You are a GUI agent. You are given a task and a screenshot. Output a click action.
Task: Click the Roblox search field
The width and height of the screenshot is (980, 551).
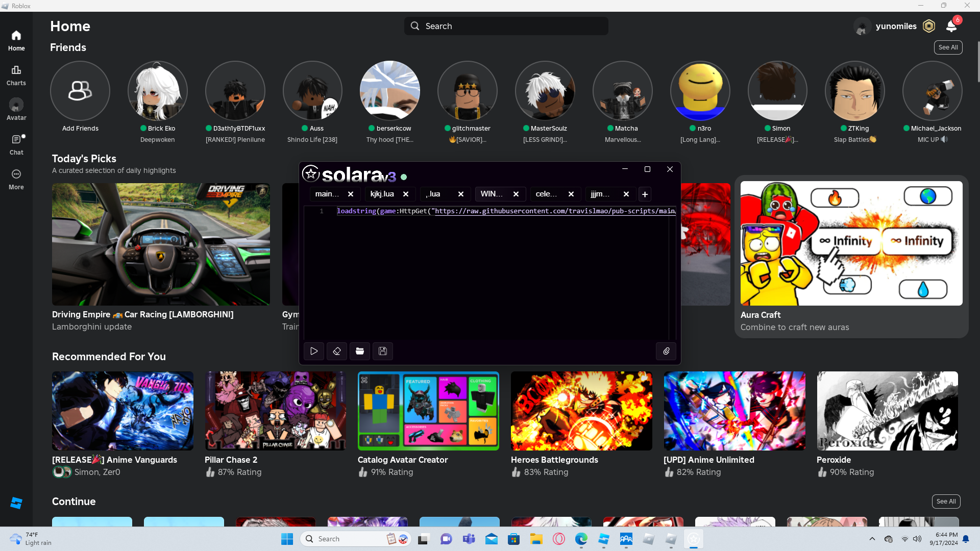(x=506, y=26)
